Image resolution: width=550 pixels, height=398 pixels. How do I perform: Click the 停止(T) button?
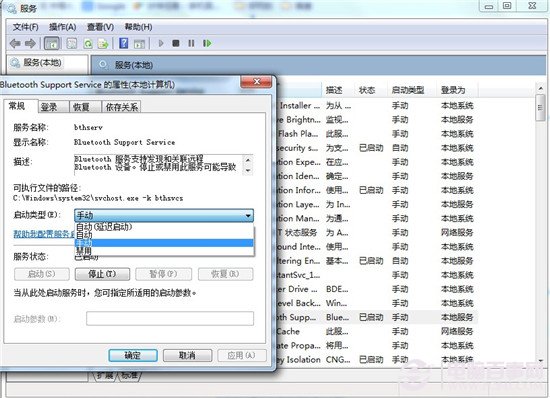point(102,274)
